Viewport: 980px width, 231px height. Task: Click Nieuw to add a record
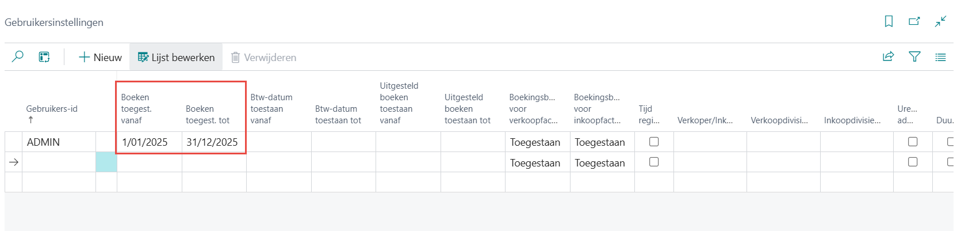pyautogui.click(x=100, y=57)
